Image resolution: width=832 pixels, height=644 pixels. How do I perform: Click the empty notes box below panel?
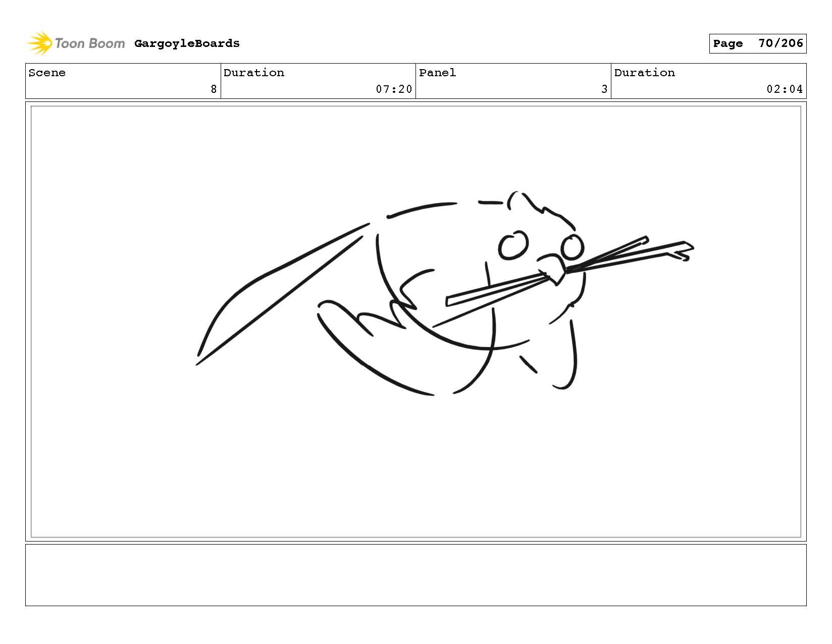pyautogui.click(x=415, y=575)
